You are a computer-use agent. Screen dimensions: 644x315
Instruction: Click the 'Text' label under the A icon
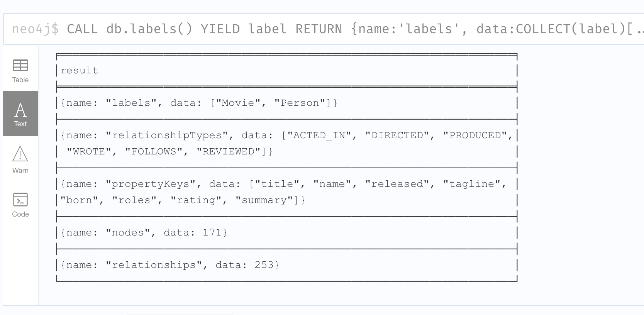point(20,124)
